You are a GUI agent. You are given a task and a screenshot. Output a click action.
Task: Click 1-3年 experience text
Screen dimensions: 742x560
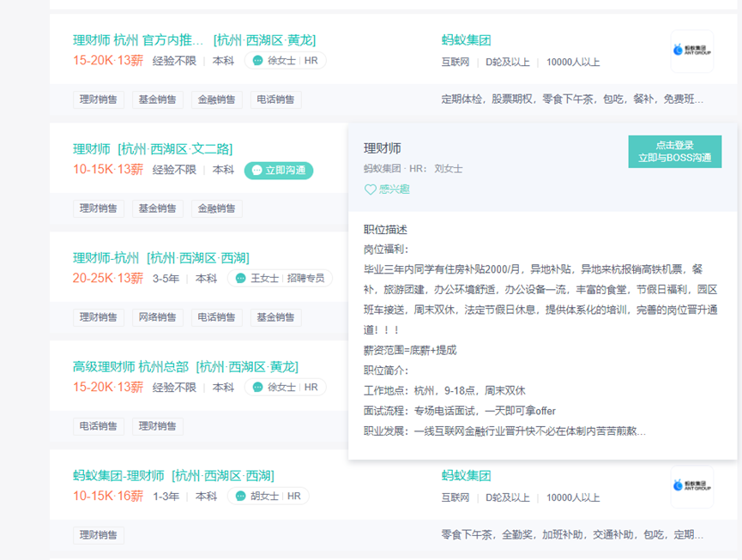pos(166,497)
